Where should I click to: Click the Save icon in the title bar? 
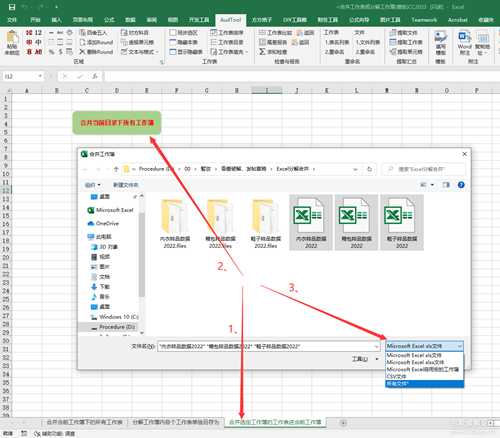click(x=12, y=7)
